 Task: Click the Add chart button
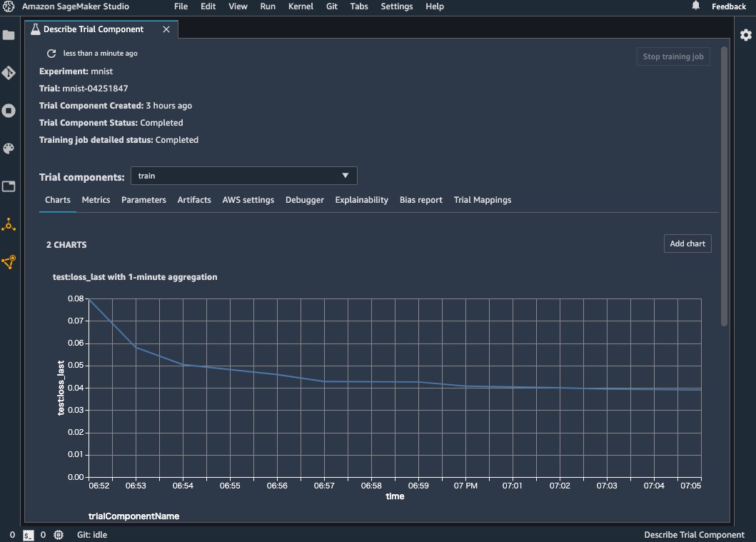[x=687, y=244]
